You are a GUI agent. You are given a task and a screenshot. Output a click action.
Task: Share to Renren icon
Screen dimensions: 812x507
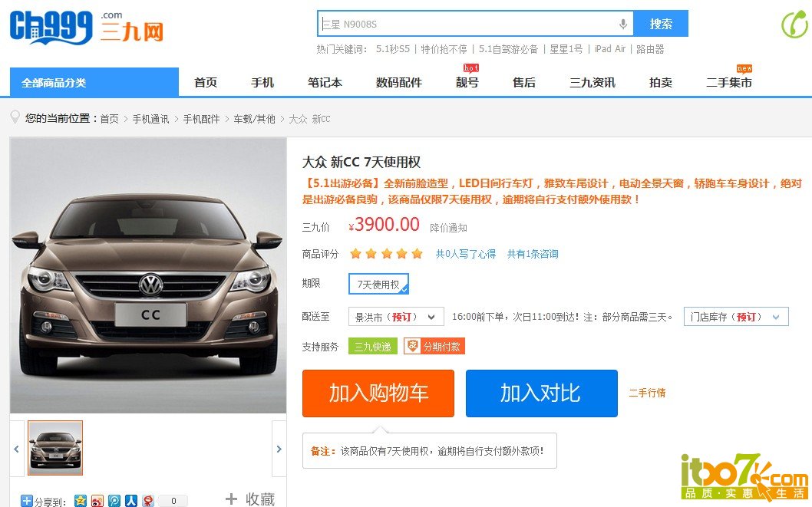pyautogui.click(x=131, y=500)
